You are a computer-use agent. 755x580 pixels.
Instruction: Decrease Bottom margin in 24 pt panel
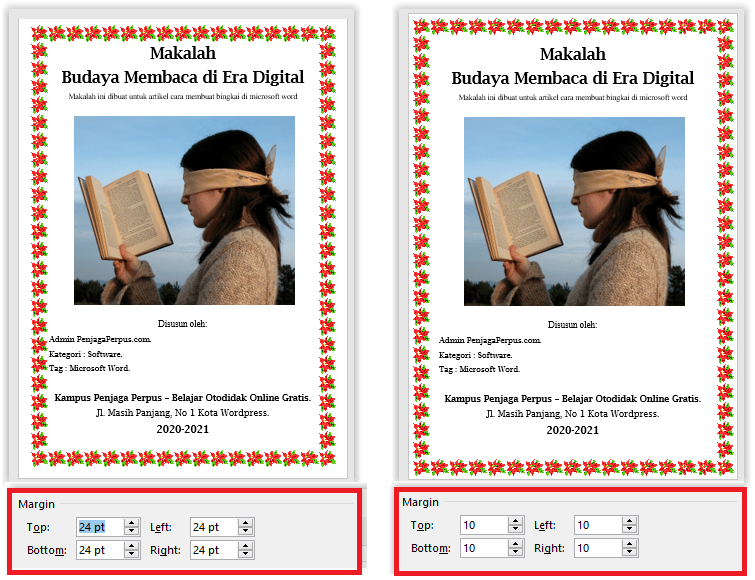(x=131, y=554)
